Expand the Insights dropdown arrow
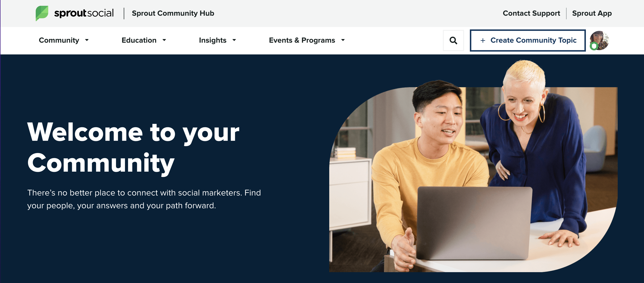 click(234, 40)
